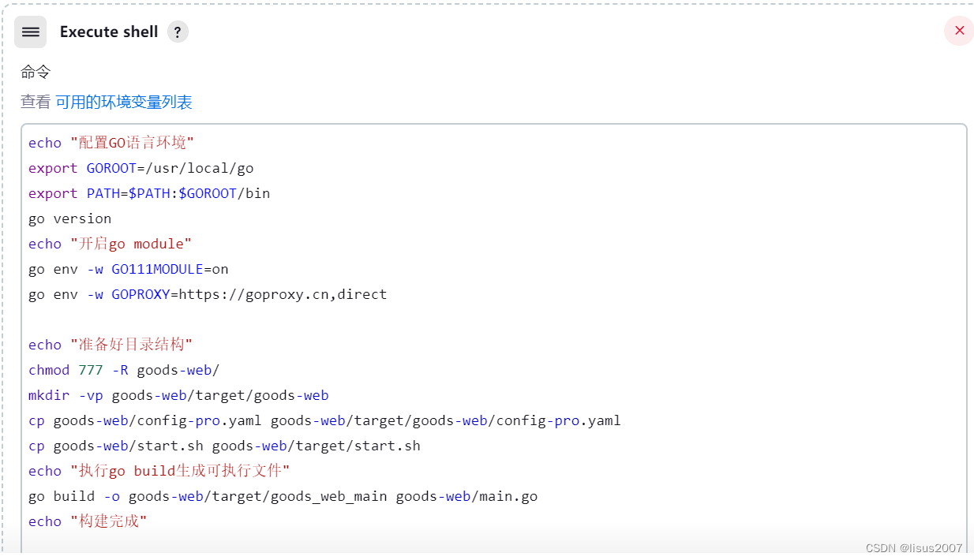
Task: Click the line chmod 777 -R goods-web/
Action: (x=124, y=370)
